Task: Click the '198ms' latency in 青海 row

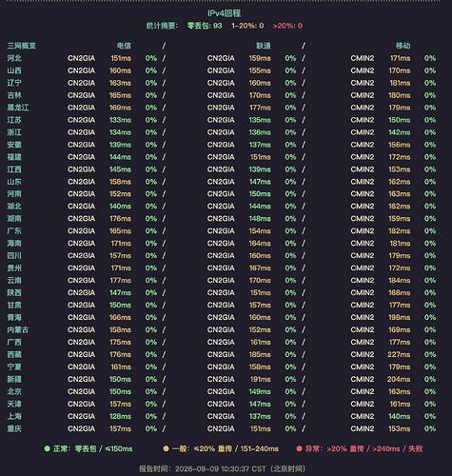Action: click(400, 317)
